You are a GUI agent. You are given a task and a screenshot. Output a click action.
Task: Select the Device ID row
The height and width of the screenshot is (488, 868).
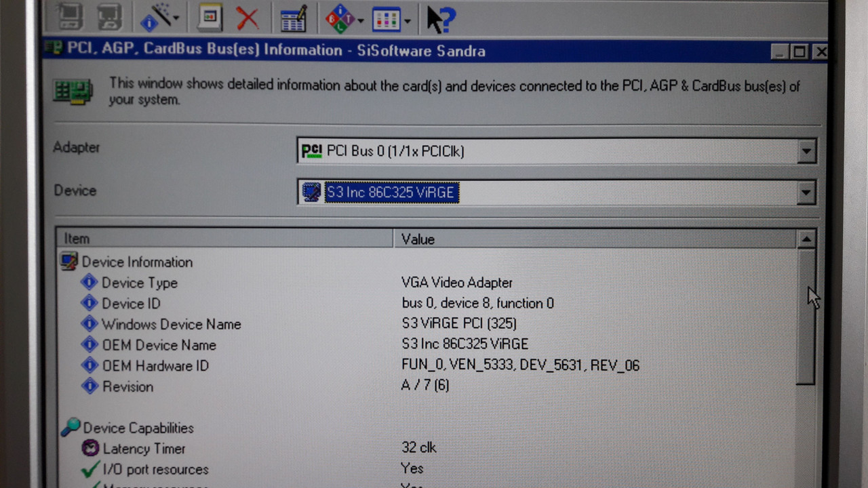pyautogui.click(x=427, y=303)
